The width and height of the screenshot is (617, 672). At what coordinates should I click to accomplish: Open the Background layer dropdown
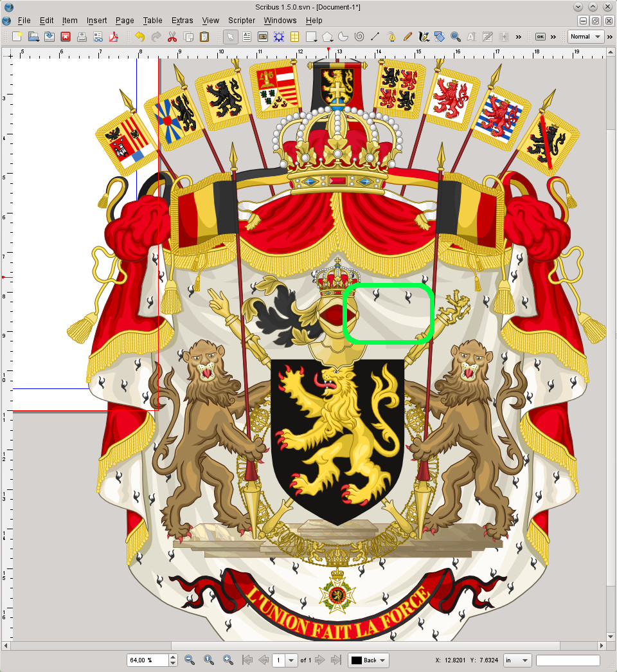(369, 660)
